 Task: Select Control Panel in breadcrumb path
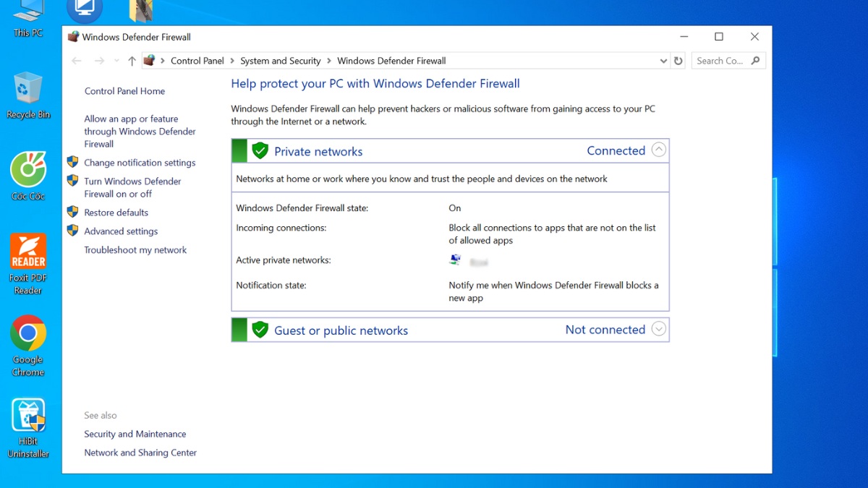(x=197, y=61)
